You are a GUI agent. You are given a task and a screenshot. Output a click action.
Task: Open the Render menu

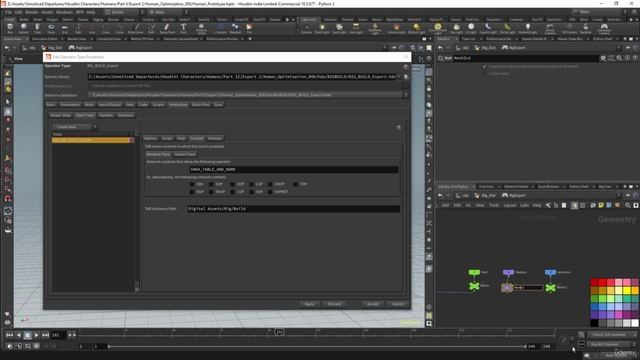click(x=31, y=12)
